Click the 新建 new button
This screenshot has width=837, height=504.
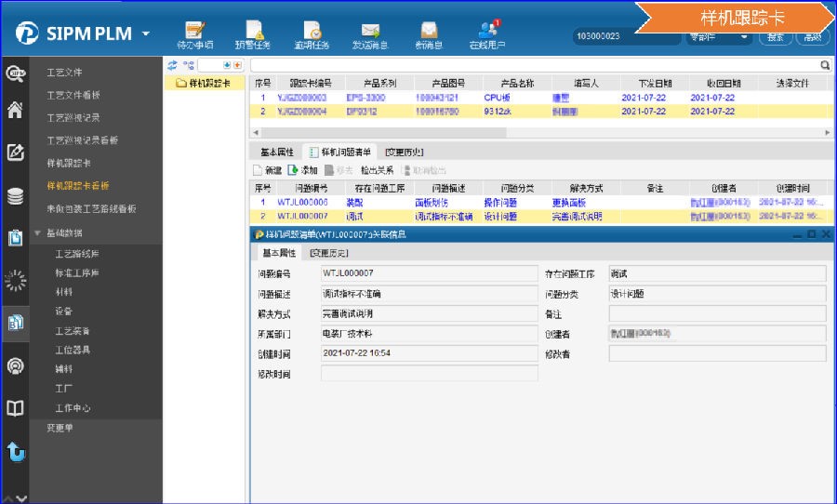pos(267,170)
